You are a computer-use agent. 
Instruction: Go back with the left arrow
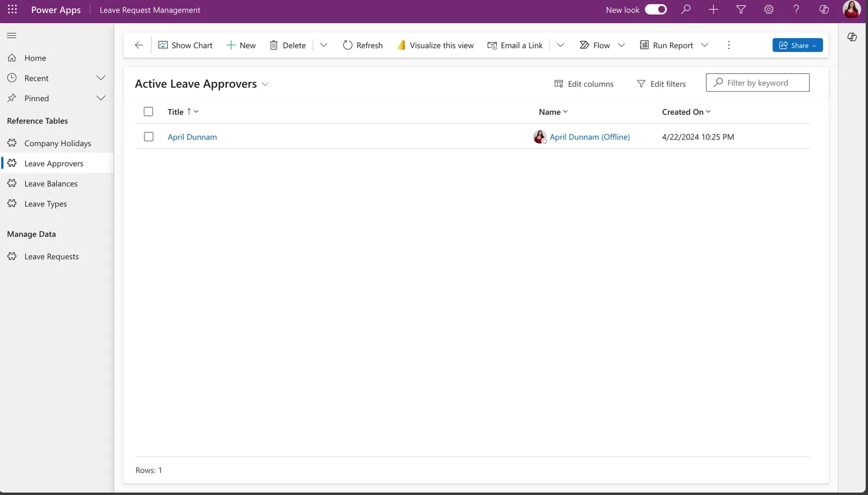pos(139,45)
